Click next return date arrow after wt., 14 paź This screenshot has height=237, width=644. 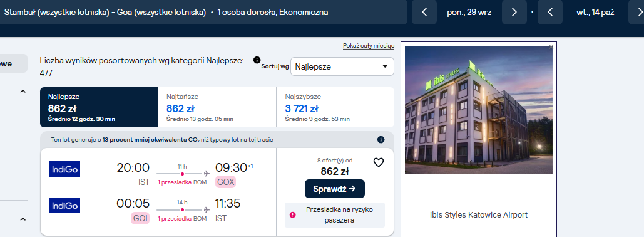point(636,13)
